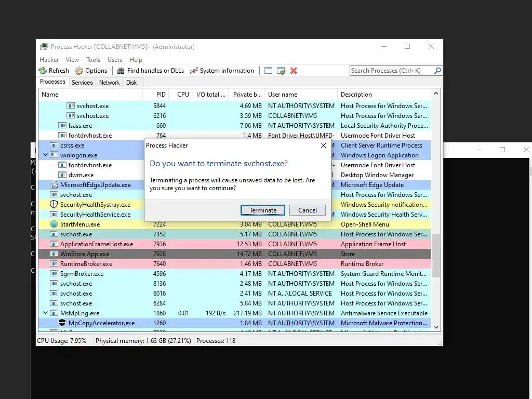Click the Physical memory status bar entry

tap(143, 341)
